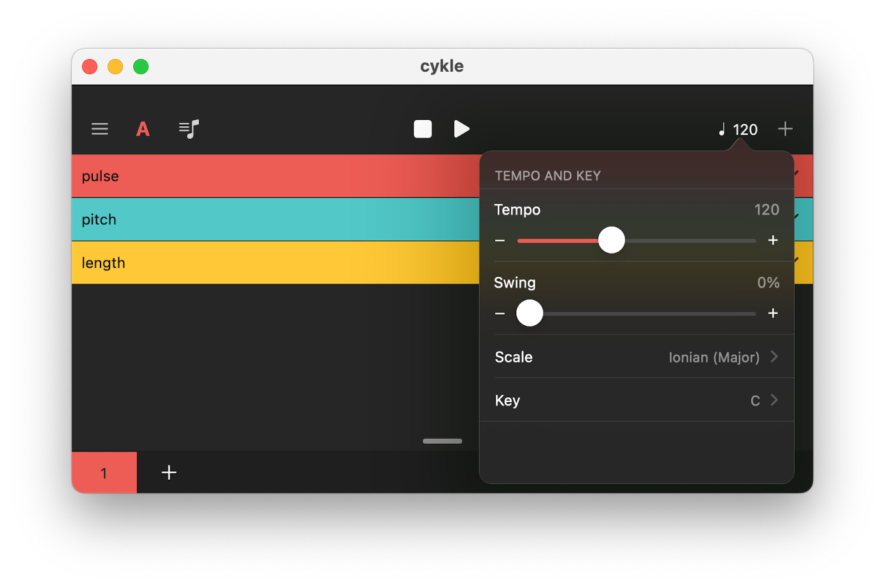Click the plus icon at top right
Screen dimensions: 885x588
click(785, 129)
